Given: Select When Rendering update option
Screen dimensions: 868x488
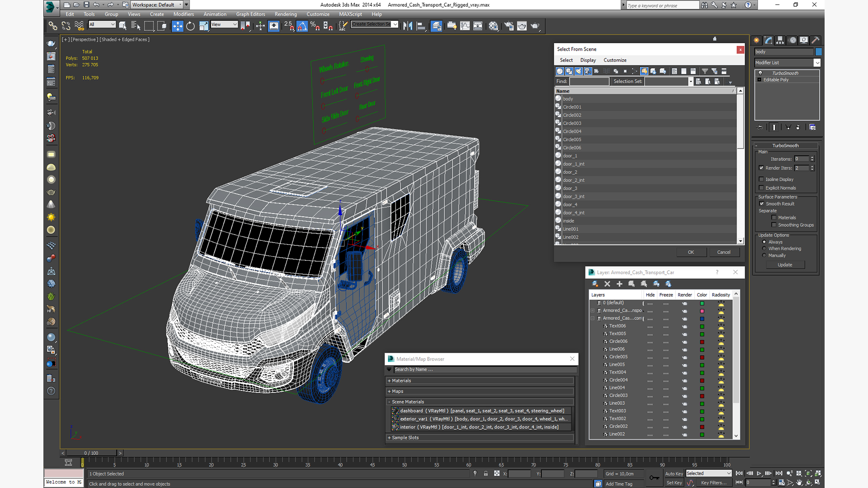Looking at the screenshot, I should click(764, 249).
